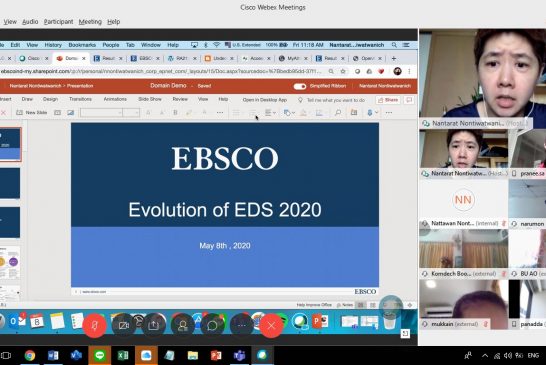The width and height of the screenshot is (546, 365).
Task: Open the ribbon more options ellipsis
Action: tap(389, 112)
